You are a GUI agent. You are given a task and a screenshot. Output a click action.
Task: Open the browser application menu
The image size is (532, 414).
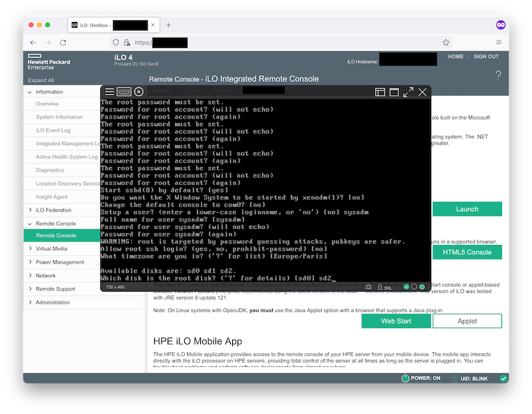[498, 42]
